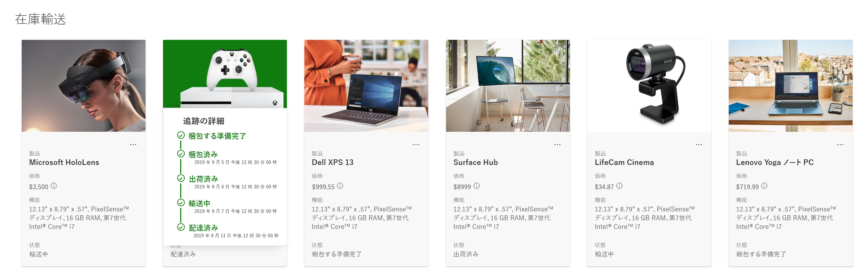Click the LifeCam Cinema product title

point(624,163)
